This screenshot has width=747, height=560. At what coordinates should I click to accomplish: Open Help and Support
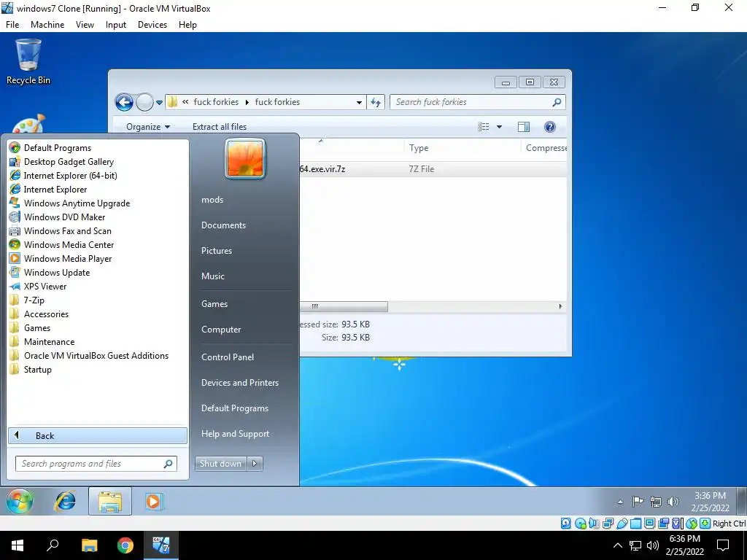pos(235,434)
